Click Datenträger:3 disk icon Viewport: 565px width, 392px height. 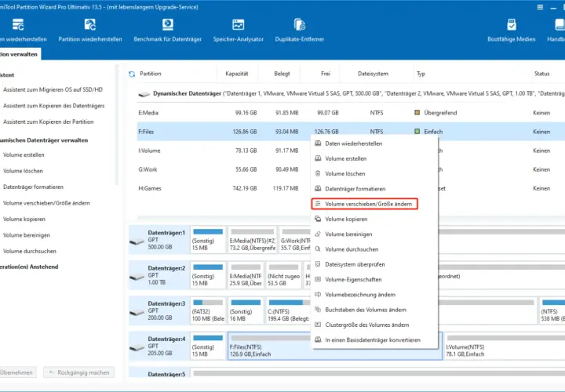coord(137,312)
